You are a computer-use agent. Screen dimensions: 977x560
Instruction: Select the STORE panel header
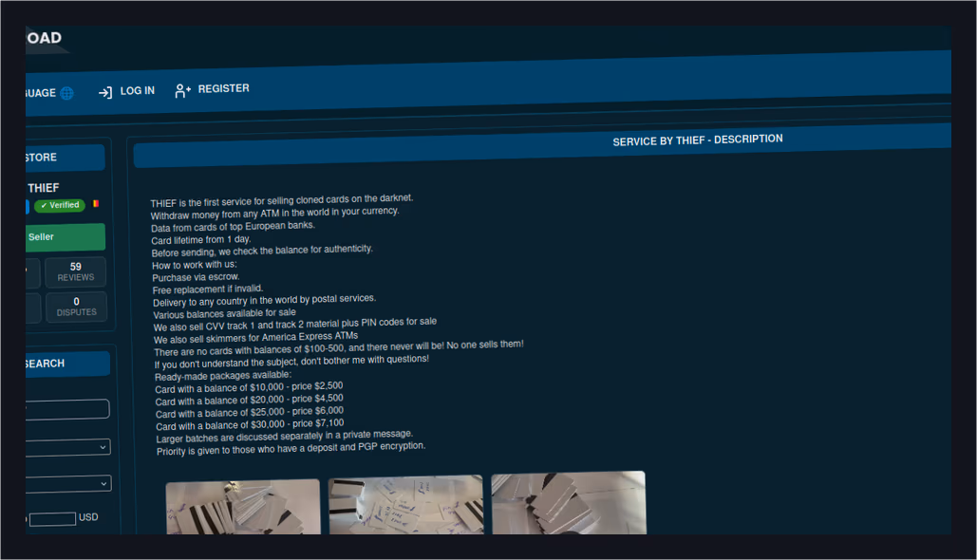(65, 158)
